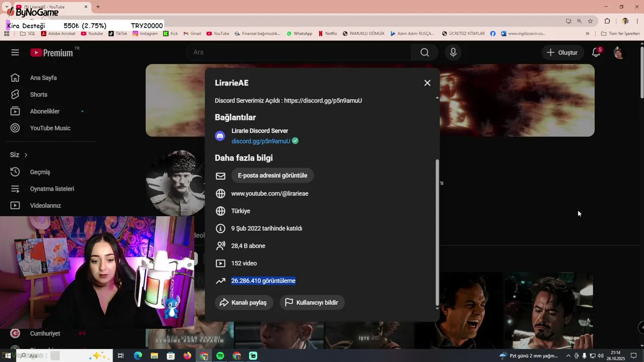Open Firefox from the taskbar
Screen dimensions: 644x362
tap(187, 356)
